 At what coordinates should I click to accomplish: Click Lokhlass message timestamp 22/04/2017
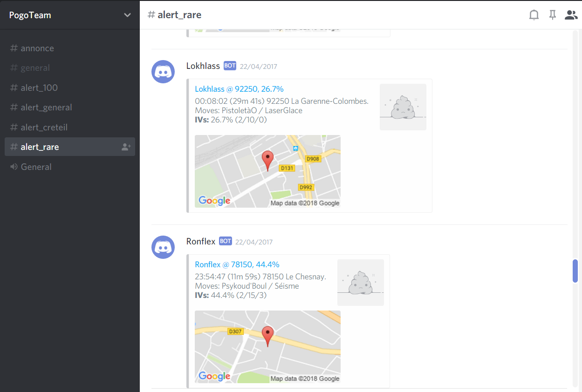259,67
